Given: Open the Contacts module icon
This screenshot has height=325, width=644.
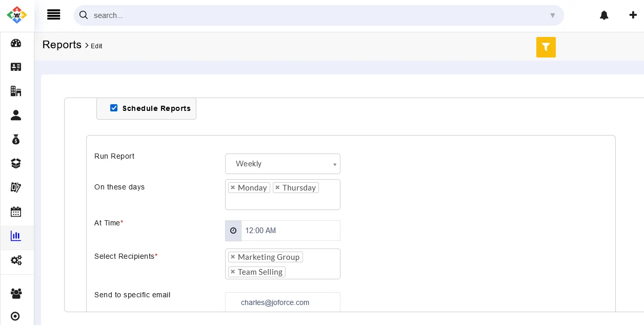Looking at the screenshot, I should [x=16, y=67].
